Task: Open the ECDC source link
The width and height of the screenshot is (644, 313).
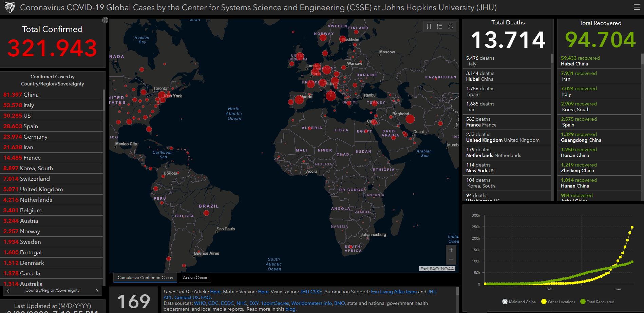Action: [227, 303]
